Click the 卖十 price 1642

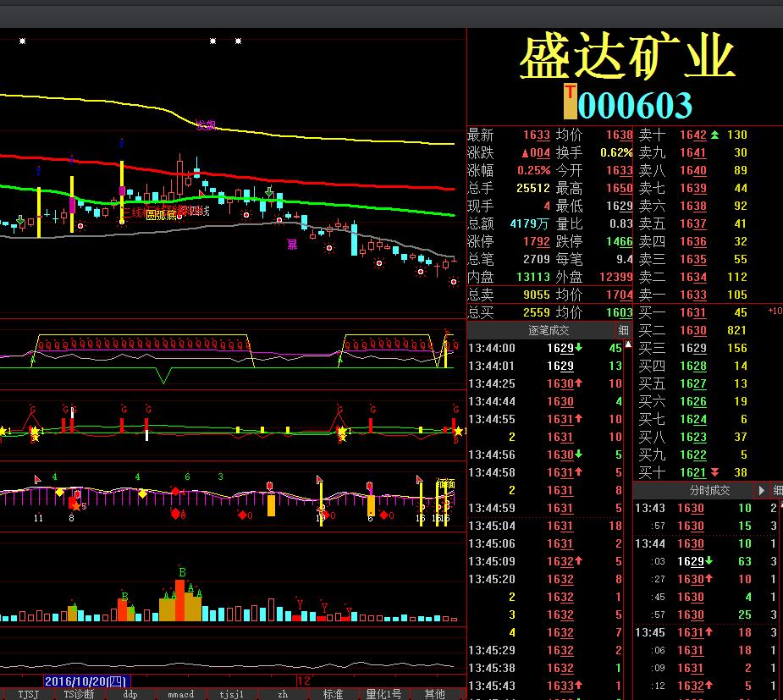pyautogui.click(x=693, y=135)
